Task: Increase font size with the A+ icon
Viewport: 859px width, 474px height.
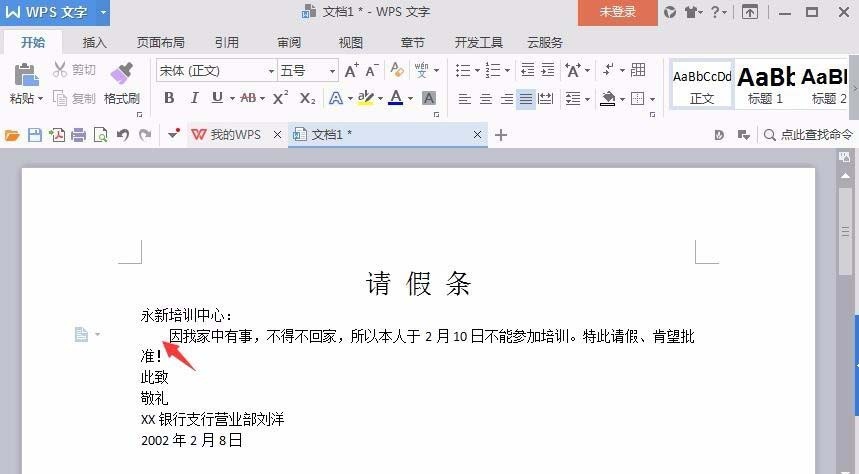Action: pyautogui.click(x=351, y=71)
